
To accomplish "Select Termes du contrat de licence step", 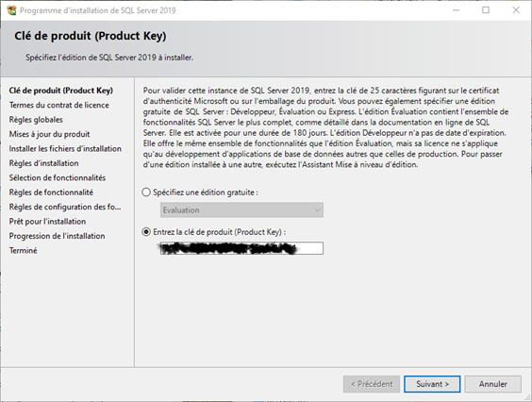I will 59,106.
